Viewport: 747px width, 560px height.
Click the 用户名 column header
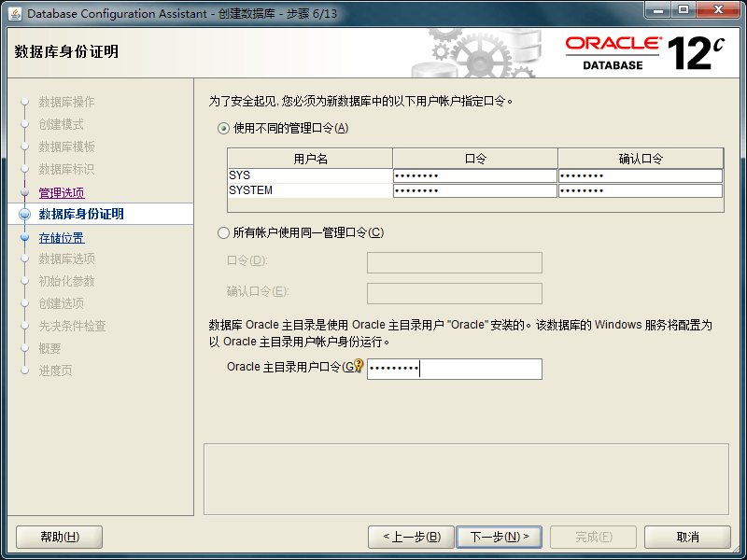tap(310, 159)
